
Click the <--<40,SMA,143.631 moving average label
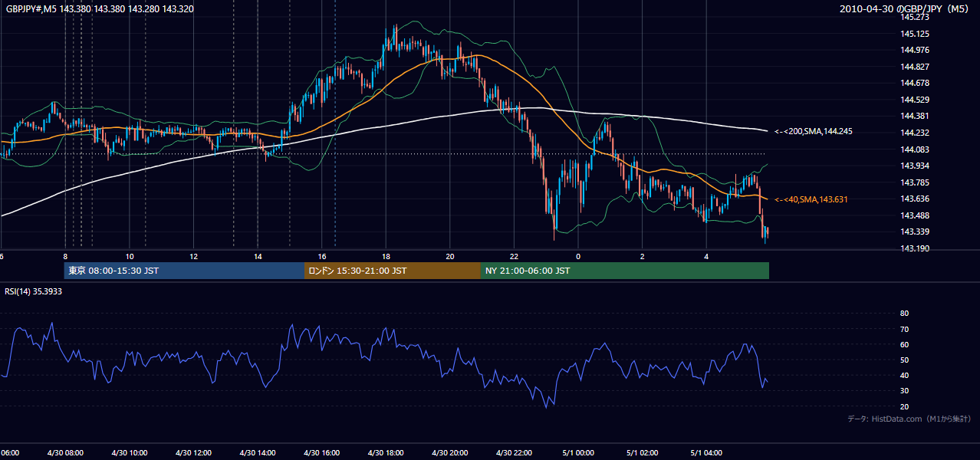(811, 199)
